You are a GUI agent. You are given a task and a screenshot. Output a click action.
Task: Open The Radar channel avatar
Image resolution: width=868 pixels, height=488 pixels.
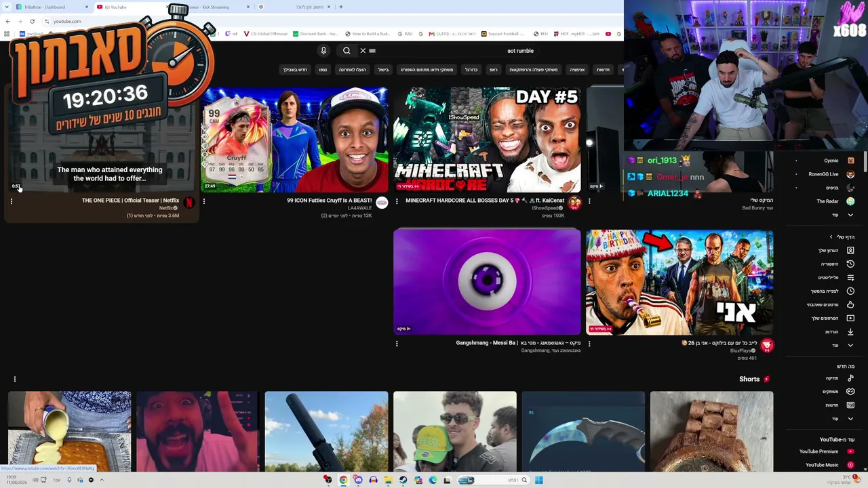pos(850,201)
